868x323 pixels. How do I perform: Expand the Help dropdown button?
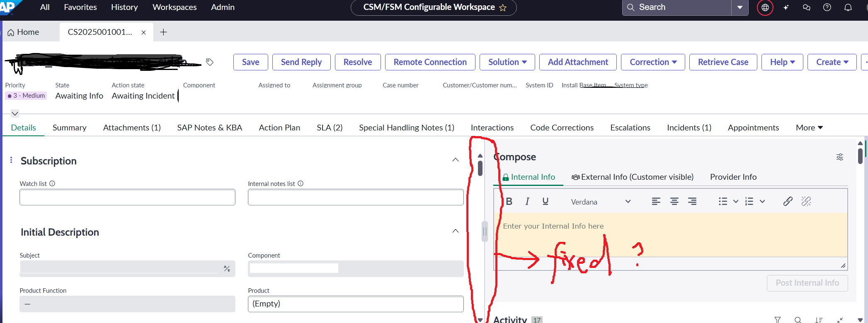point(782,62)
